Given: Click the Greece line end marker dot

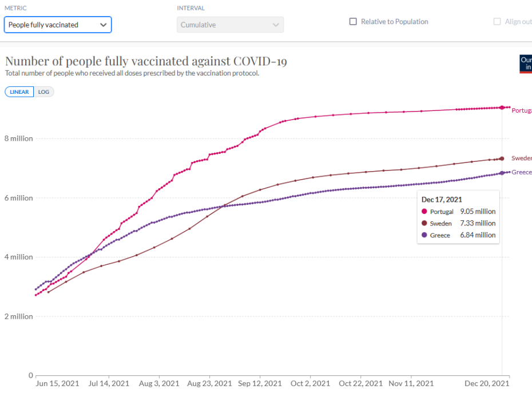Looking at the screenshot, I should click(502, 173).
